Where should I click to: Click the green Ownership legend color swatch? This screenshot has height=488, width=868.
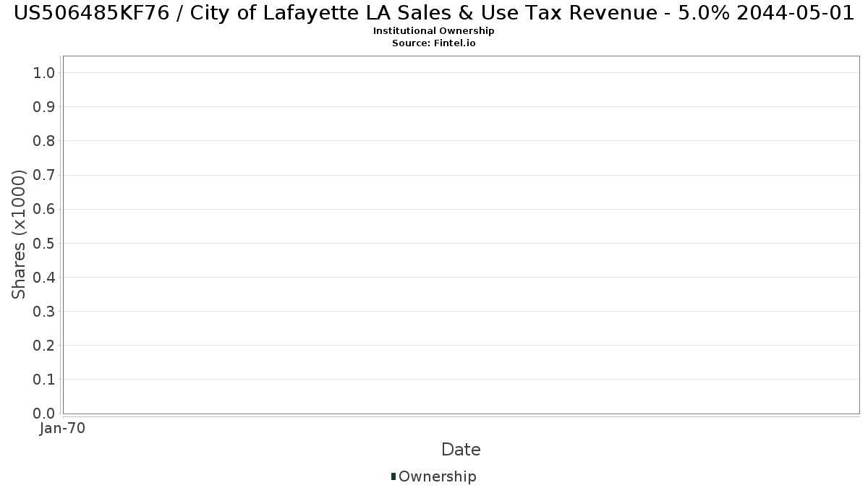(x=393, y=476)
